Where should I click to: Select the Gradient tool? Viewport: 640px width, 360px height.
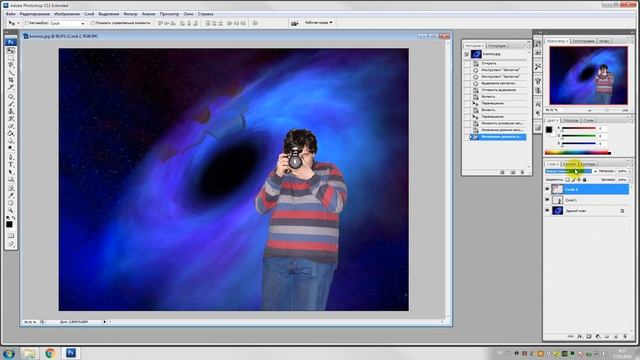pos(11,133)
